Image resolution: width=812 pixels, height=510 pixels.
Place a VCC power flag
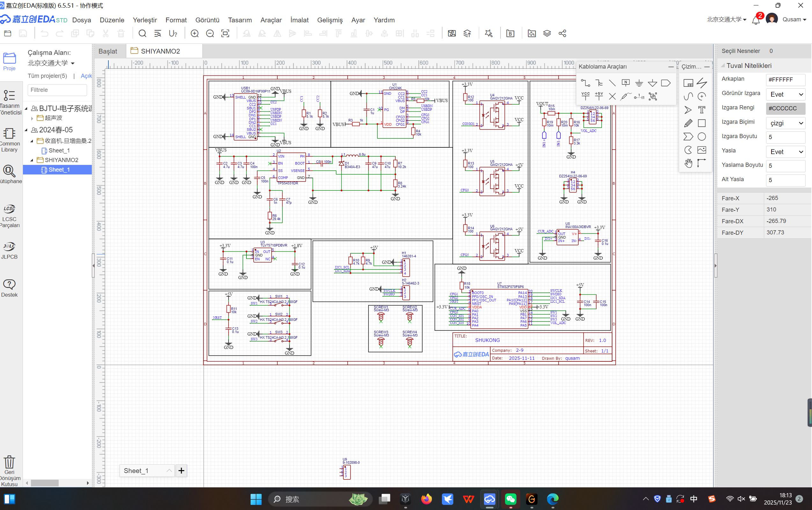pyautogui.click(x=586, y=96)
